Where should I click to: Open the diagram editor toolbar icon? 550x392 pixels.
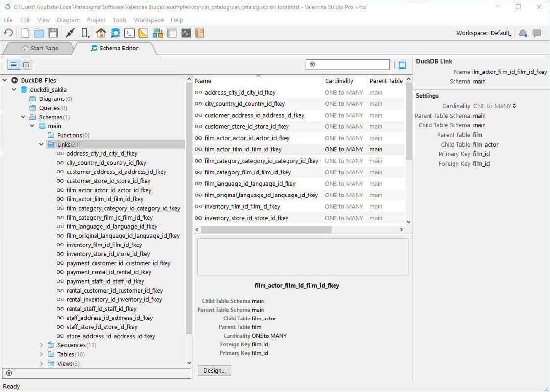(158, 33)
